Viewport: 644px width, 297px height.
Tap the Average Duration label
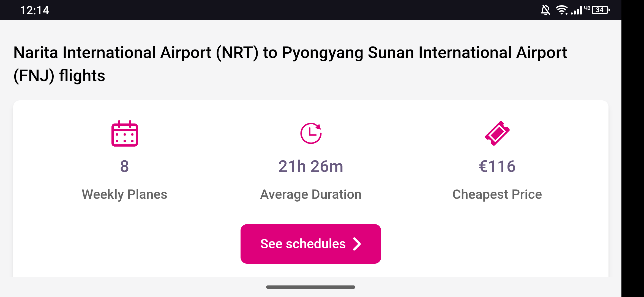311,194
